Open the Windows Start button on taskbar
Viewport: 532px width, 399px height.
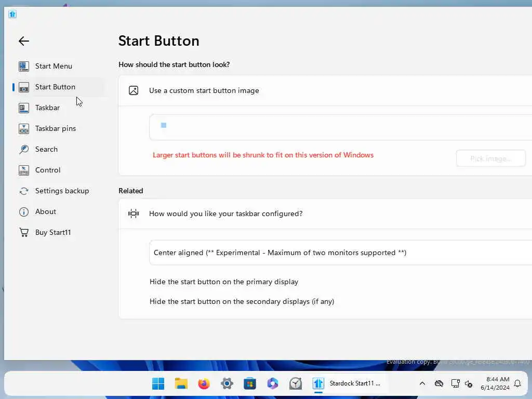(x=158, y=384)
